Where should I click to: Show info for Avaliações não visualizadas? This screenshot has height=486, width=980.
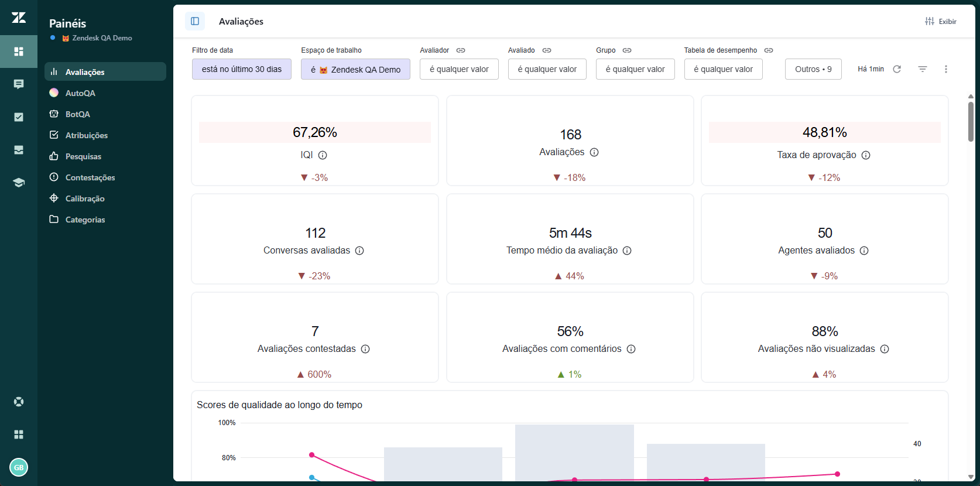click(885, 349)
